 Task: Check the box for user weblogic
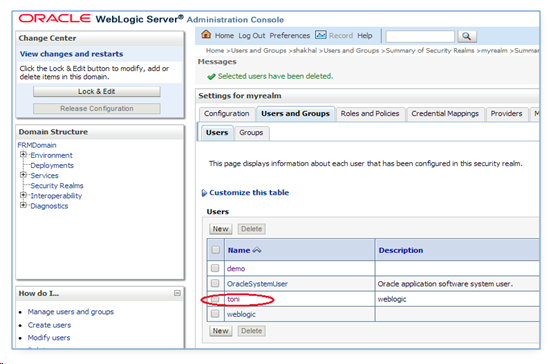pos(215,314)
